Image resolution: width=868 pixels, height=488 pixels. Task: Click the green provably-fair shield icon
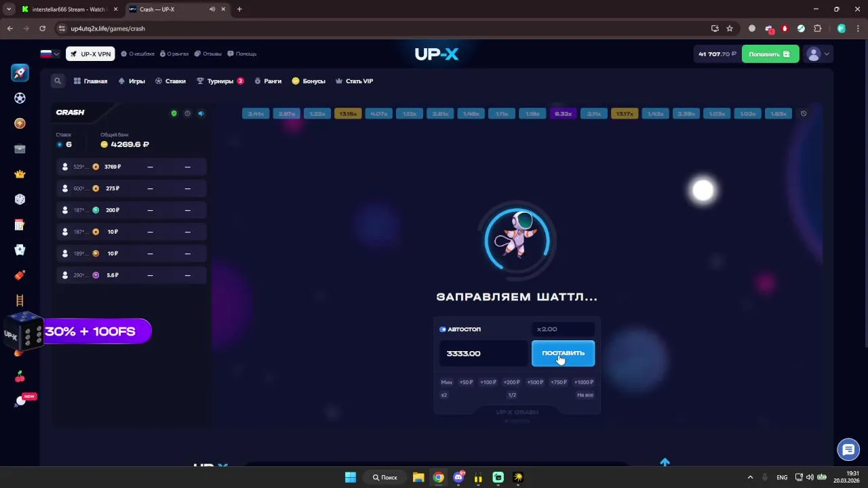(174, 113)
